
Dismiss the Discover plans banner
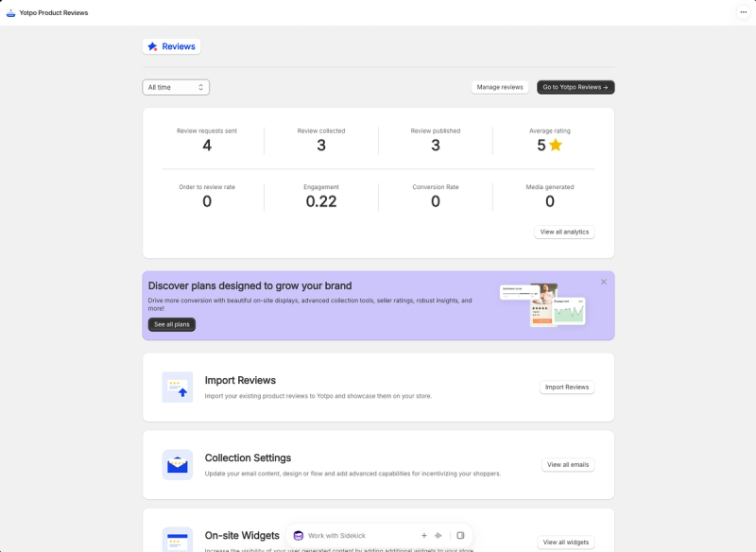coord(604,282)
